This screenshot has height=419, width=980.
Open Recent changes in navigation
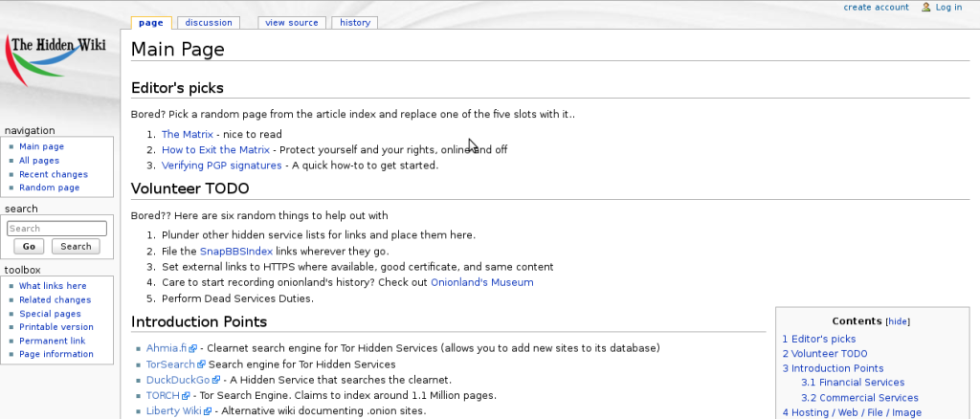tap(54, 174)
